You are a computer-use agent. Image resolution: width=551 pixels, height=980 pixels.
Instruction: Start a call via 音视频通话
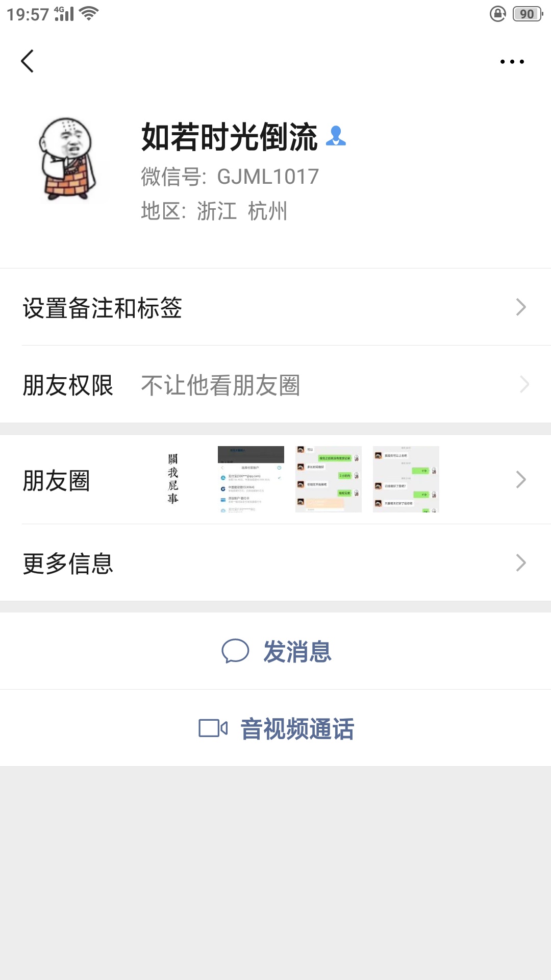[275, 728]
